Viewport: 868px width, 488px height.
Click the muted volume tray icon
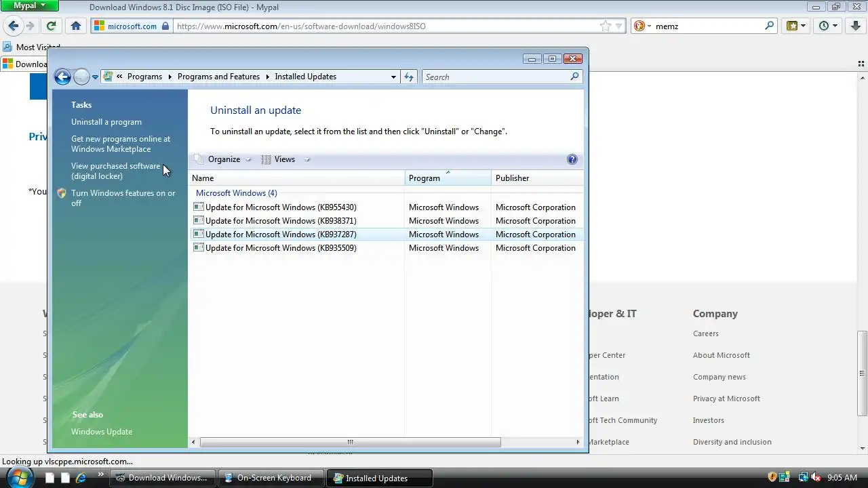point(816,478)
